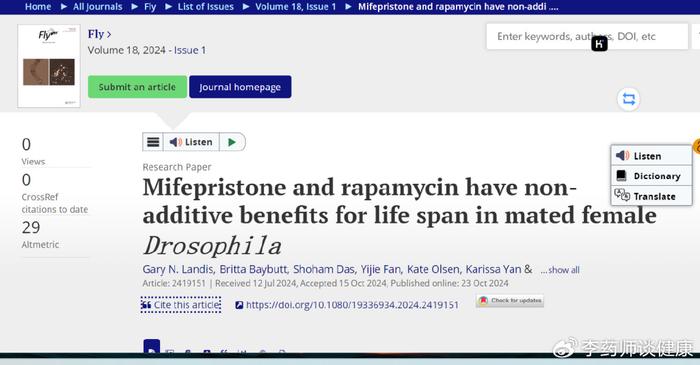Click the Submit an article button
This screenshot has width=700, height=365.
pos(137,87)
